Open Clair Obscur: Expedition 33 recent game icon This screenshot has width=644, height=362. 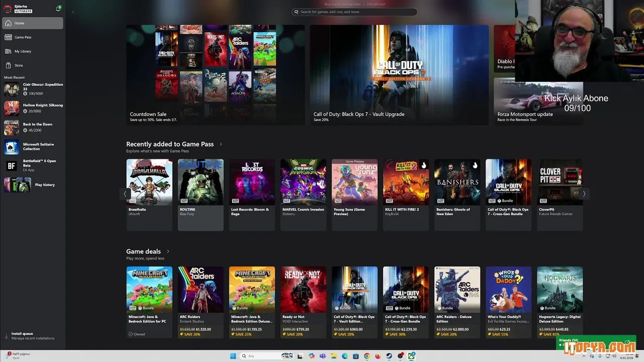coord(11,89)
